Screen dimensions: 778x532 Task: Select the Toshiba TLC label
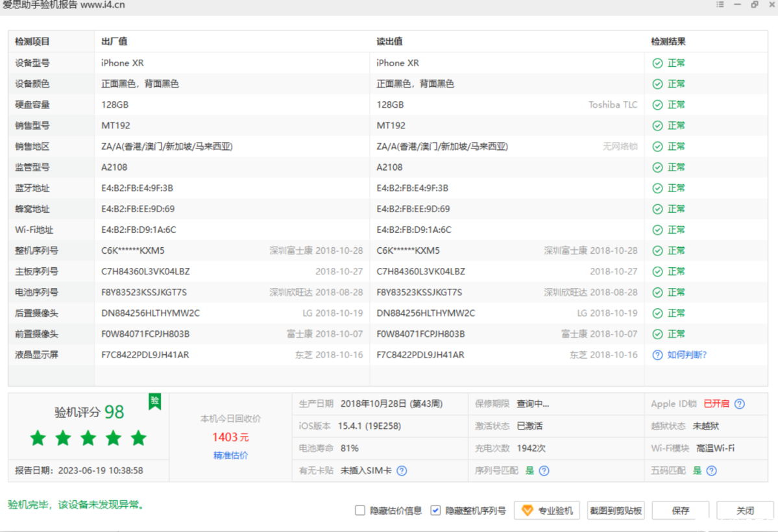pyautogui.click(x=613, y=104)
